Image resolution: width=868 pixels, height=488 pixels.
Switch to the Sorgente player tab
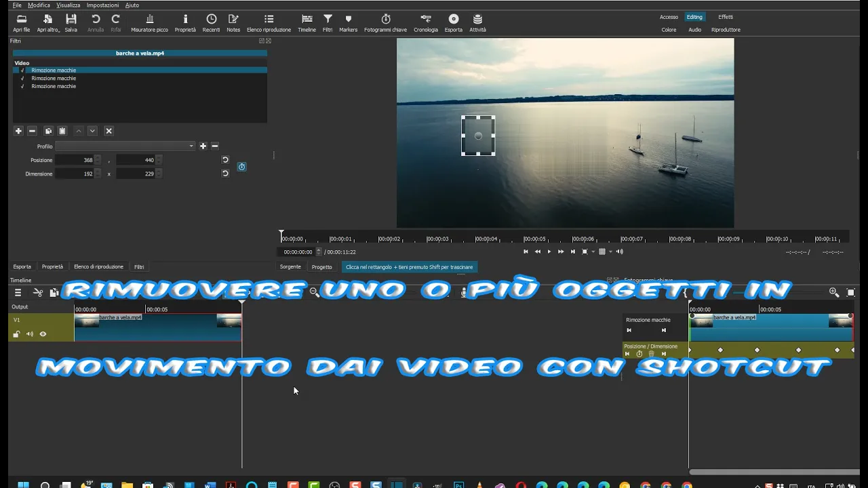pyautogui.click(x=290, y=267)
